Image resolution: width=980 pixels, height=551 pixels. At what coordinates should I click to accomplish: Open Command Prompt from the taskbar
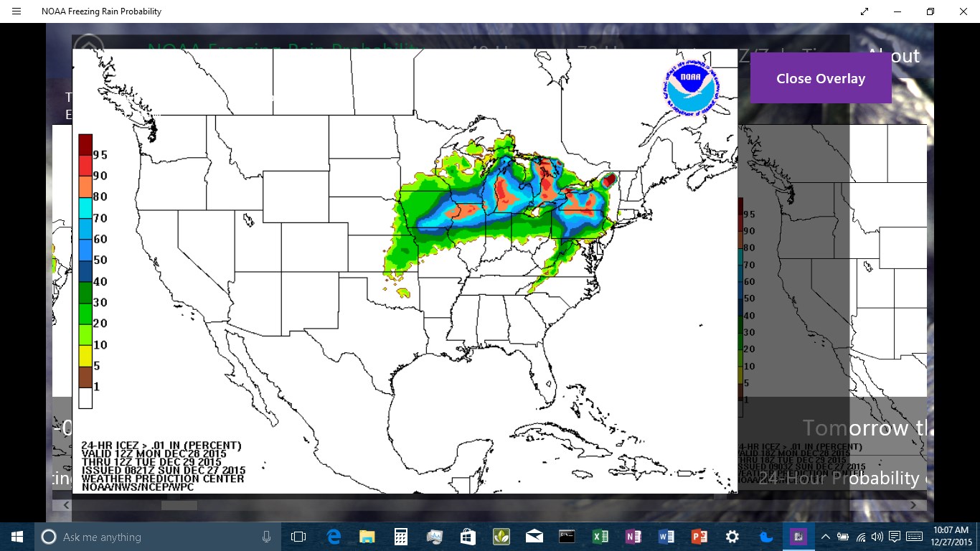pyautogui.click(x=567, y=537)
